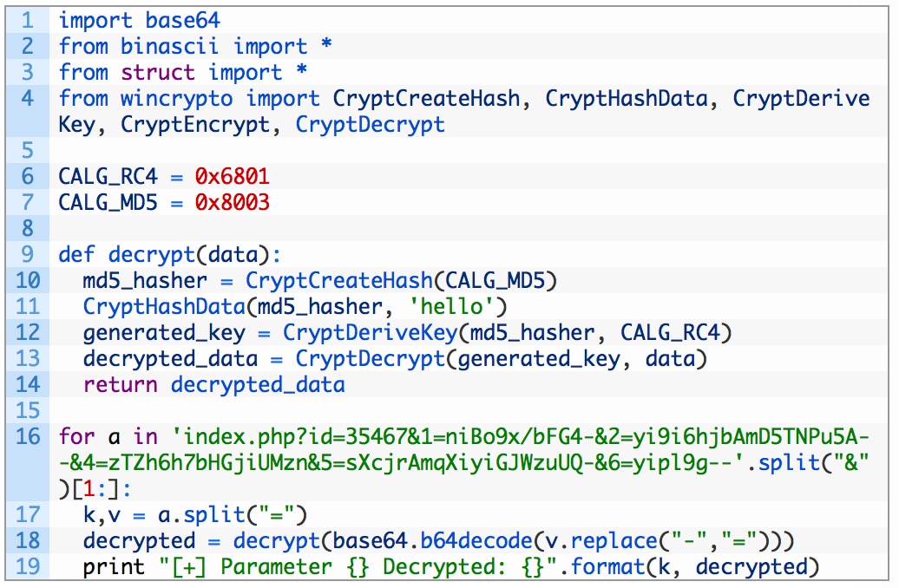Click the print keyword on the last line
Screen dimensions: 899x588
(x=115, y=567)
